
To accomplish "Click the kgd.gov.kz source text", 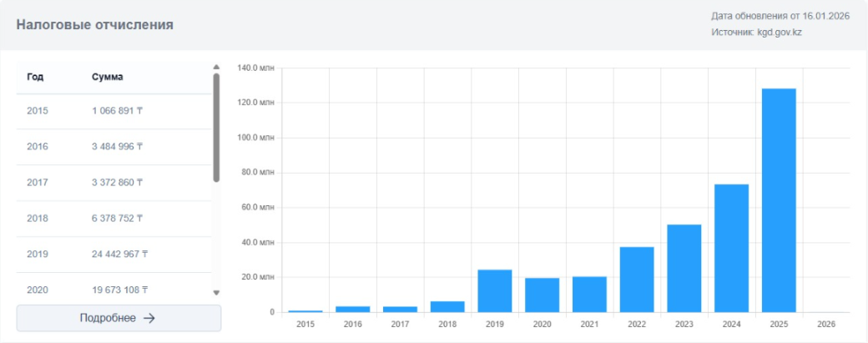I will pos(780,33).
